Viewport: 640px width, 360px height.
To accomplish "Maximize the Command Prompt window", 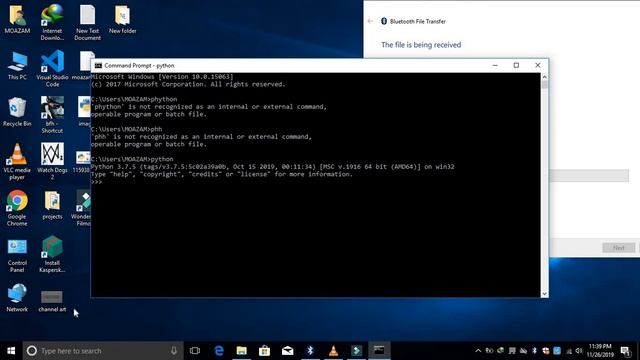I will [x=516, y=65].
